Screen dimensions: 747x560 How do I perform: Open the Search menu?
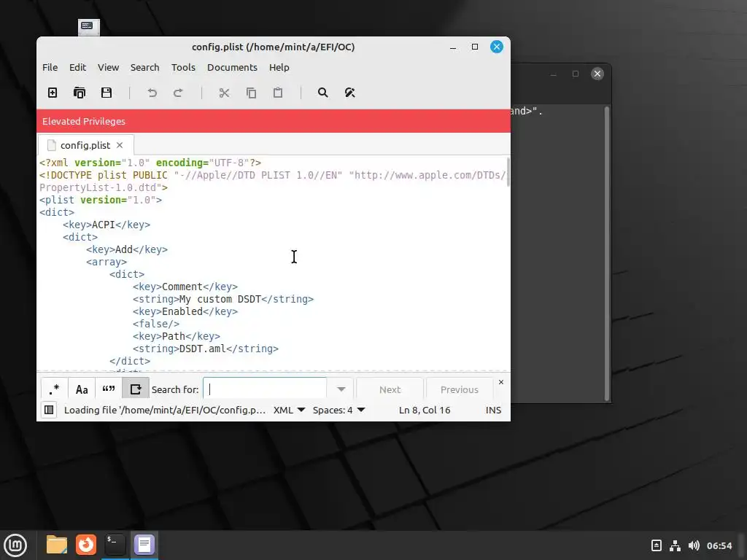click(145, 67)
